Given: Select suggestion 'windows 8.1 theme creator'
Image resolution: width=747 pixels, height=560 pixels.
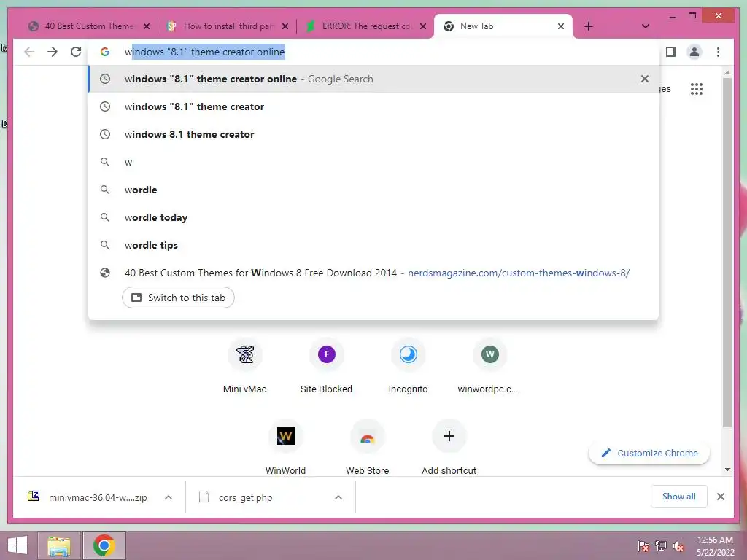Looking at the screenshot, I should point(374,134).
